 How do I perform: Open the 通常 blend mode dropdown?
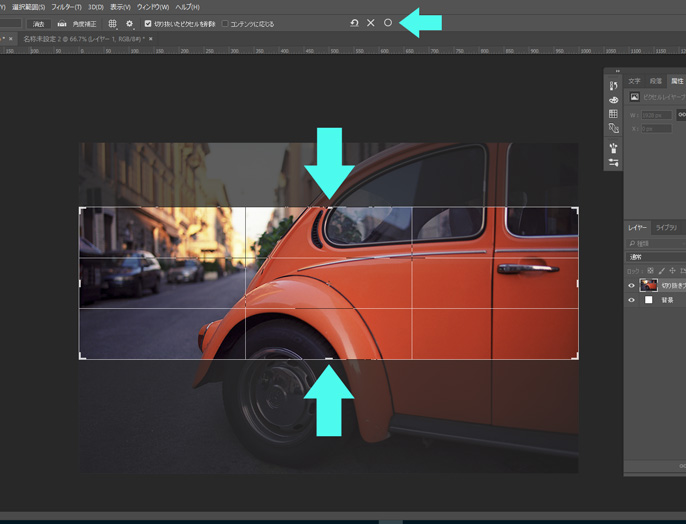tap(656, 257)
